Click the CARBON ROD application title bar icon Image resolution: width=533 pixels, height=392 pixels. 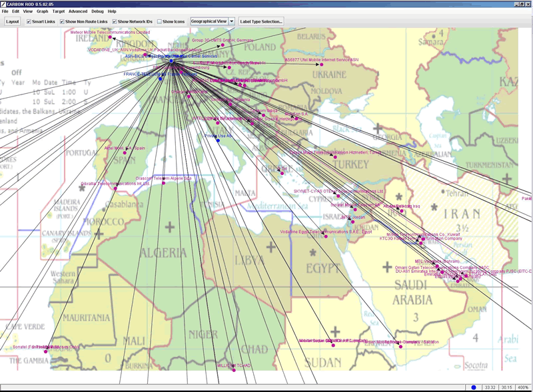click(x=3, y=4)
